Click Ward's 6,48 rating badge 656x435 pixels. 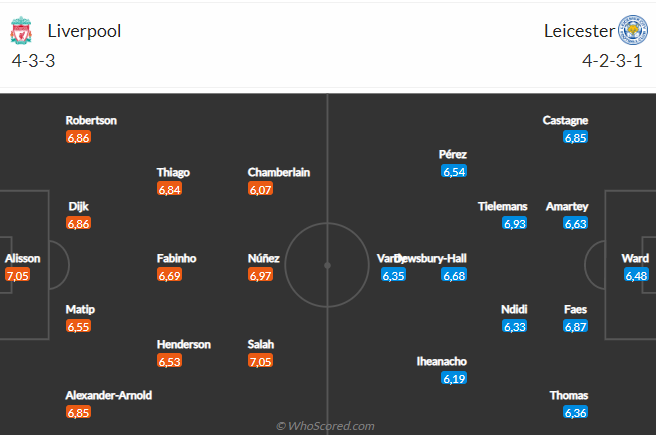tap(636, 275)
